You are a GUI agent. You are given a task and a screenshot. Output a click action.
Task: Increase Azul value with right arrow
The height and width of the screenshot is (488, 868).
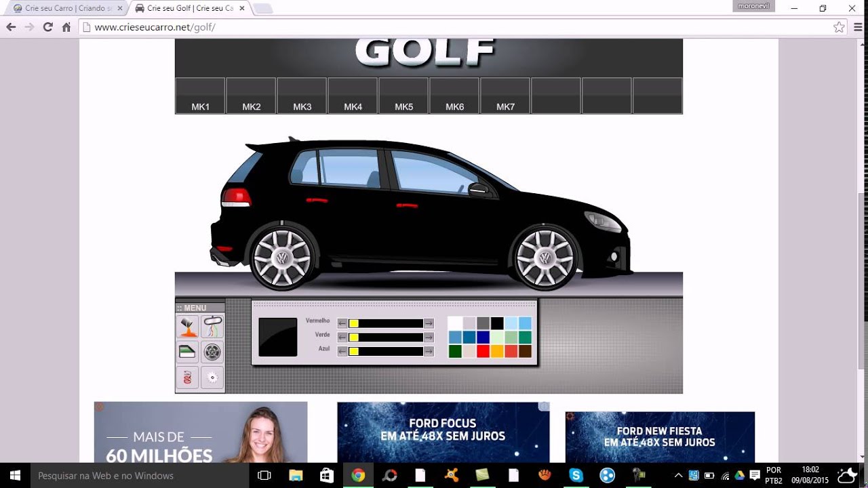[x=429, y=351]
